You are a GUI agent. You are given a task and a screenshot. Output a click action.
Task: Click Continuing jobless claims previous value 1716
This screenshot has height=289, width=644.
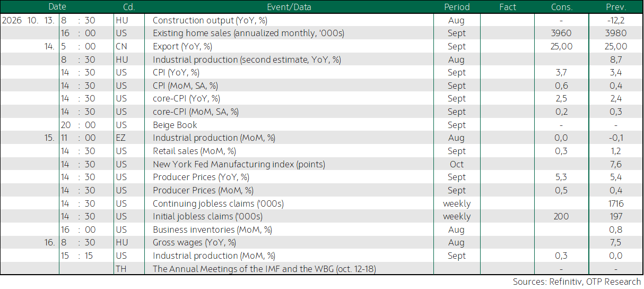point(616,203)
